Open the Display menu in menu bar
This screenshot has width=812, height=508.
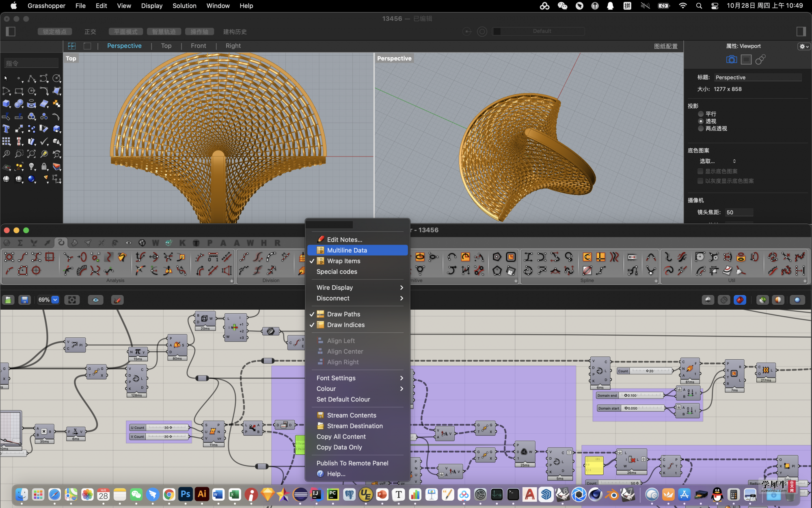(152, 6)
